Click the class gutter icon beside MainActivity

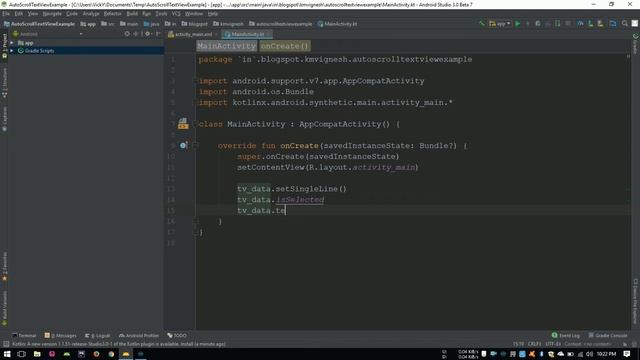click(183, 123)
